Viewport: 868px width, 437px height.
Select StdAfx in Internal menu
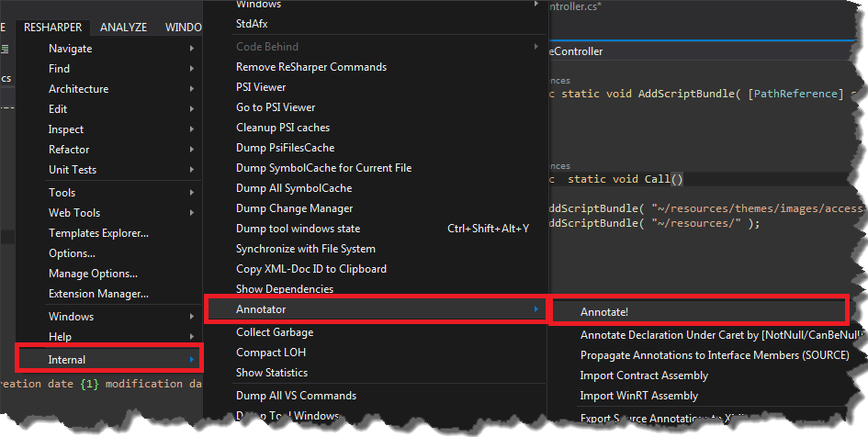coord(376,24)
